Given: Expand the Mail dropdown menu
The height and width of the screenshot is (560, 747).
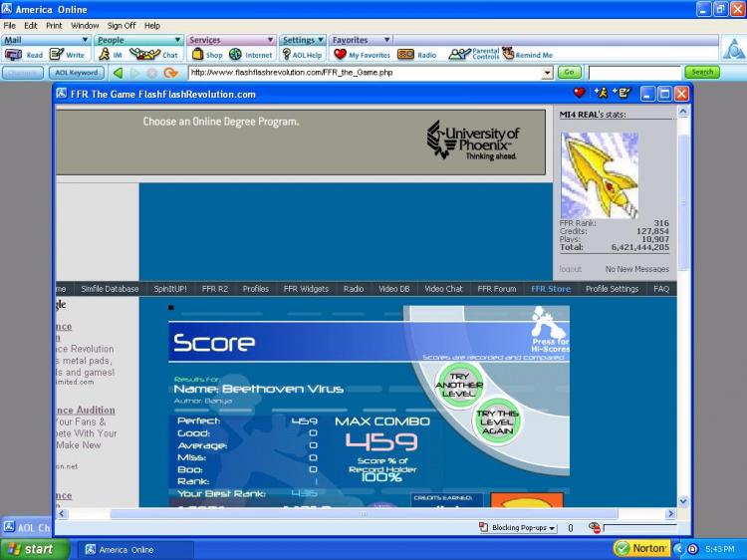Looking at the screenshot, I should [x=46, y=40].
